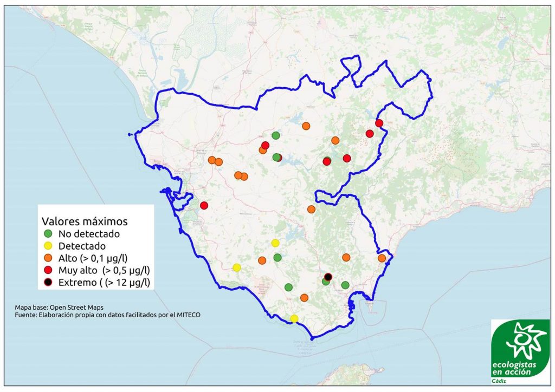This screenshot has height=392, width=555.
Task: Select the easternmost orange marker by the border
Action: pyautogui.click(x=382, y=258)
